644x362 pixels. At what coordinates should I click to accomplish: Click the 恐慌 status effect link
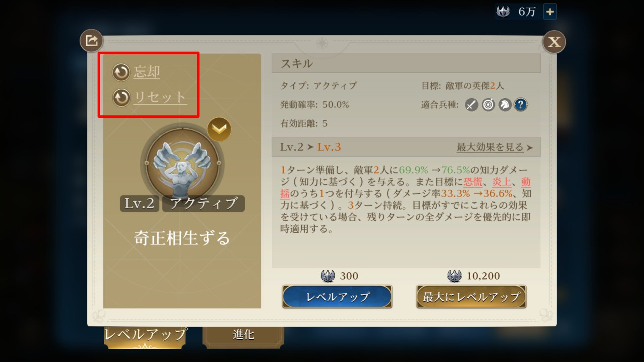coord(473,182)
